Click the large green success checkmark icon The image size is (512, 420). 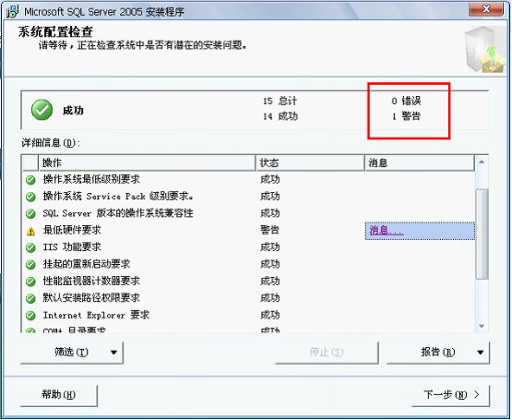pyautogui.click(x=42, y=110)
